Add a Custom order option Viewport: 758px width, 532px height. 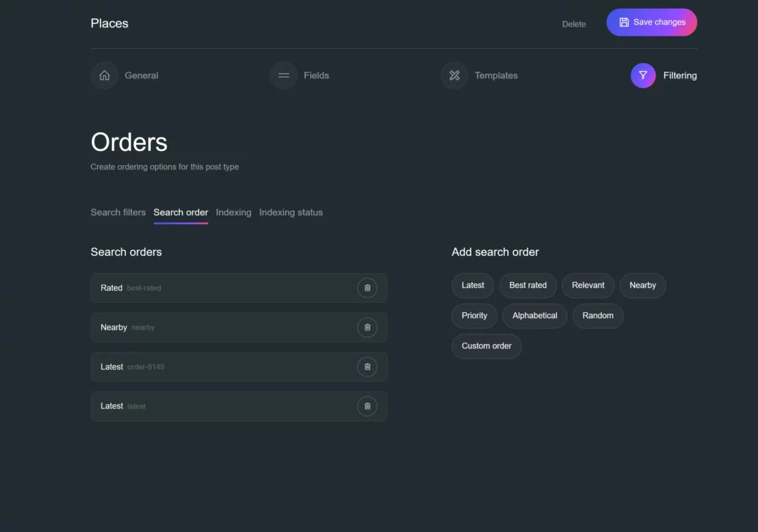pyautogui.click(x=486, y=346)
